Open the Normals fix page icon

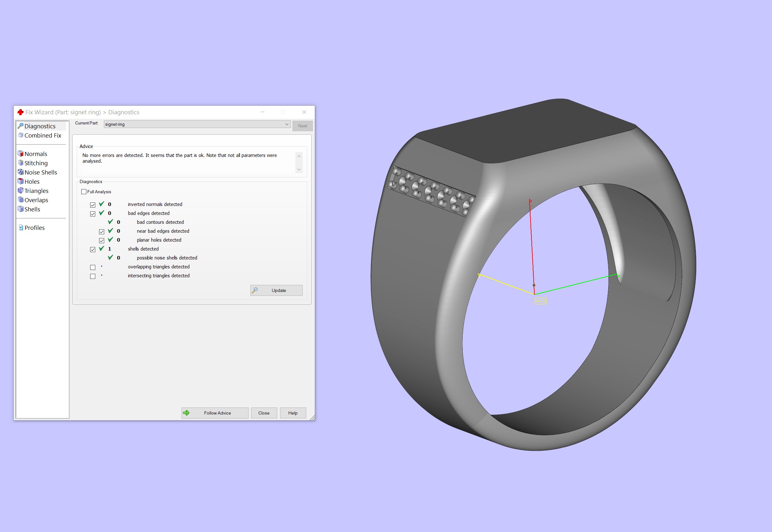[21, 154]
